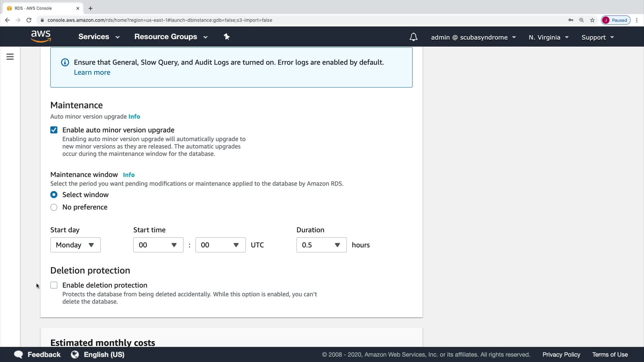Open the Start day Monday dropdown

(x=75, y=245)
